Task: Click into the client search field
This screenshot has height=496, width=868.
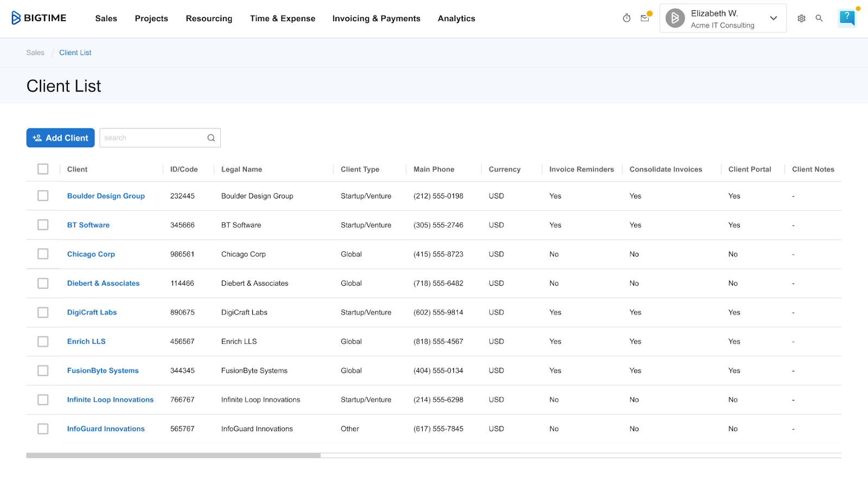Action: [153, 138]
